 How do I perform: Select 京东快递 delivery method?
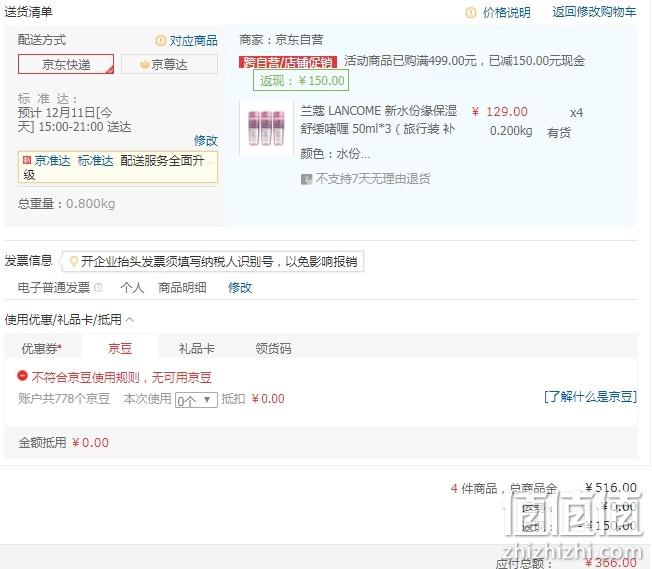pos(66,64)
